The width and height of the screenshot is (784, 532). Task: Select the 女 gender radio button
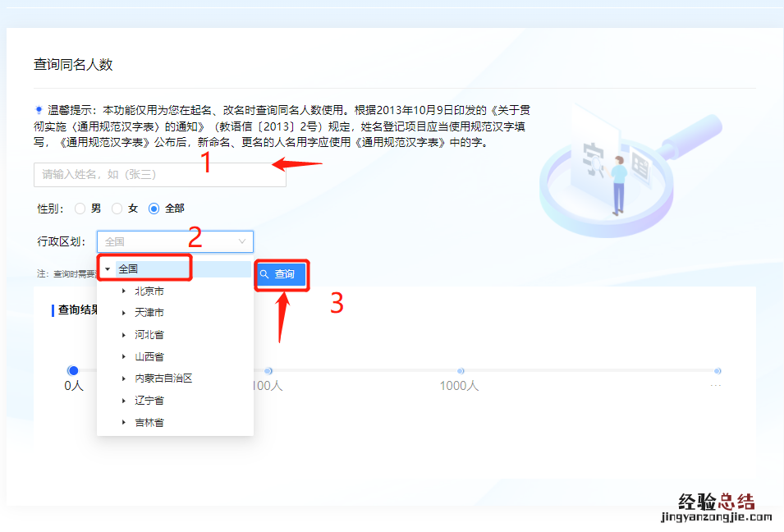click(117, 209)
